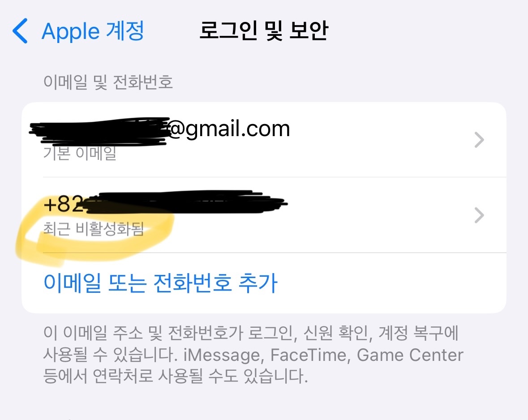The width and height of the screenshot is (528, 420).
Task: Tap Game Center in the footer description
Action: point(410,355)
